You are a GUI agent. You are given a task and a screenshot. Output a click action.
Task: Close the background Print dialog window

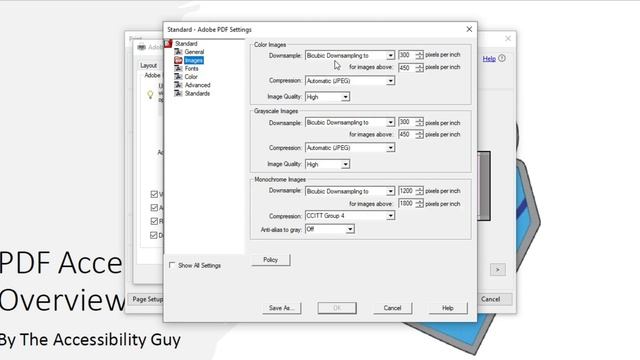(x=508, y=38)
